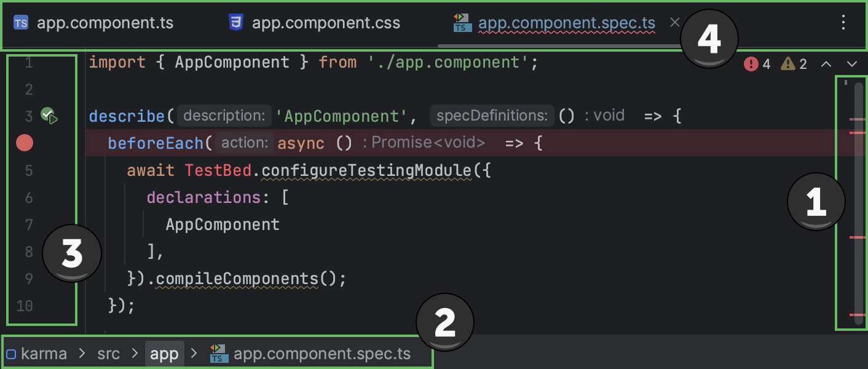Open the src breadcrumb item
The image size is (868, 369).
coord(108,353)
